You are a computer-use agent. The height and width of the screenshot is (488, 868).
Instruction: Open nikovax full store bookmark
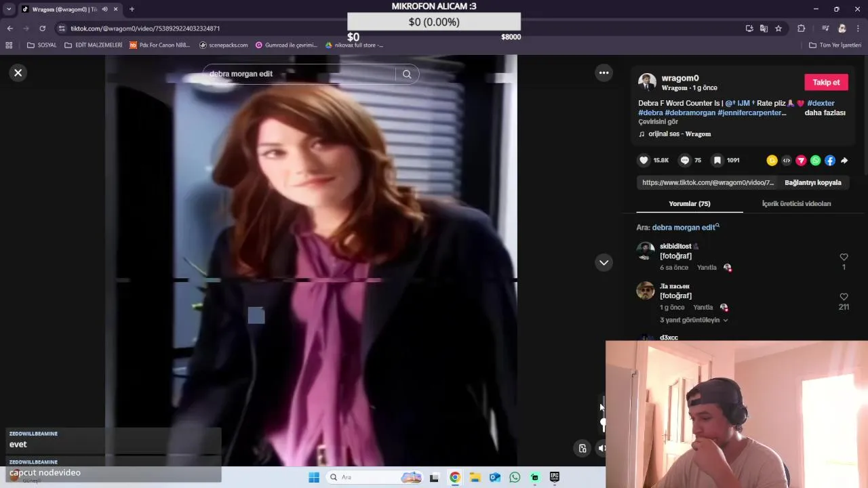coord(354,45)
